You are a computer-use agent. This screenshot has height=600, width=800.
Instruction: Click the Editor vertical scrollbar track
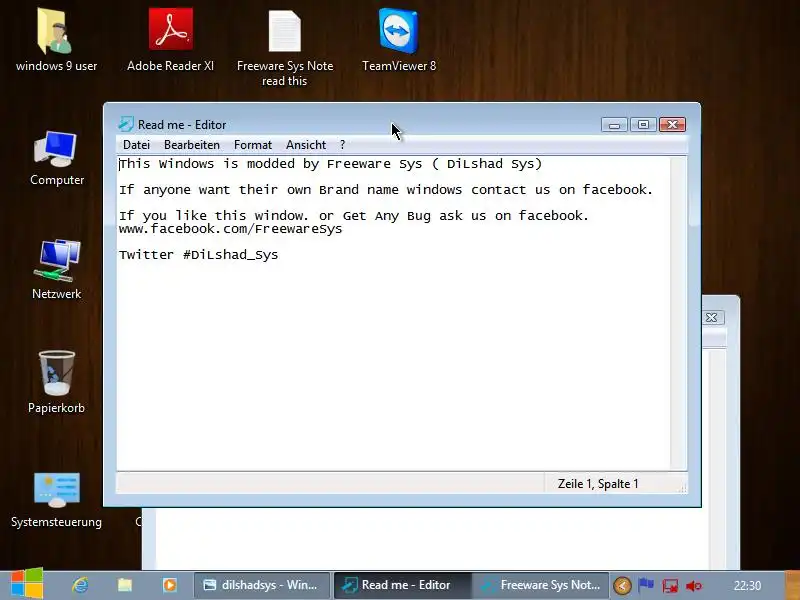tap(679, 312)
